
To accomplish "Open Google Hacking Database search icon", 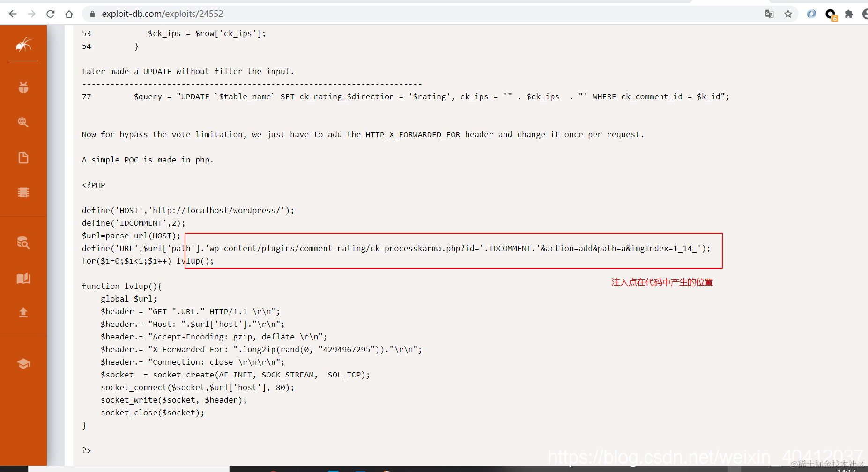I will click(23, 122).
